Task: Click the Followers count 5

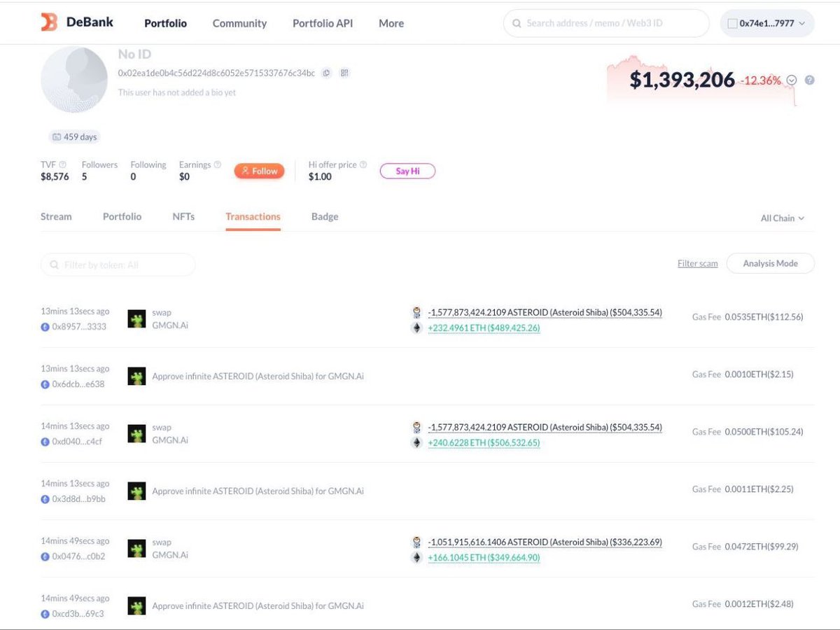Action: (84, 176)
